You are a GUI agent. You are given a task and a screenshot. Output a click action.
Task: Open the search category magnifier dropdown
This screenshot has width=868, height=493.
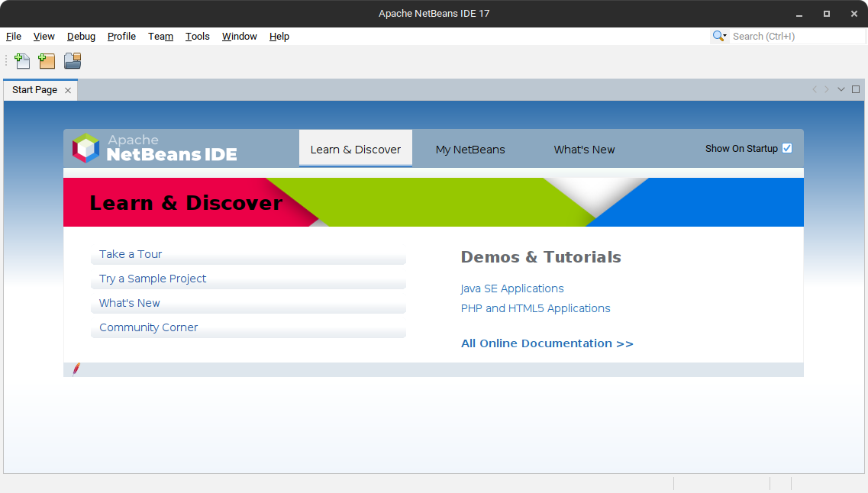pyautogui.click(x=719, y=36)
